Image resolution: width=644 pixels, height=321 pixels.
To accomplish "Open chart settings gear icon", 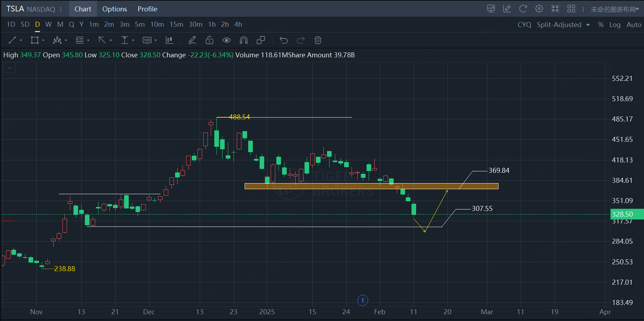I will pos(539,9).
